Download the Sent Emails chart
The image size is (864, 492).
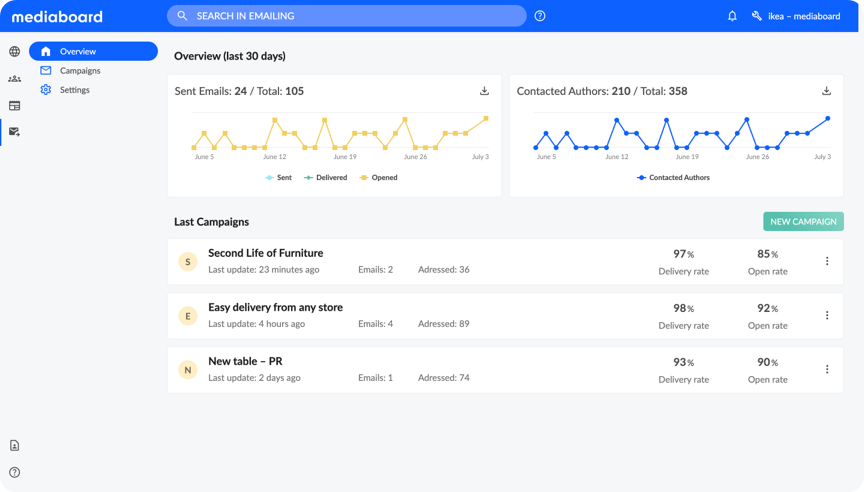click(x=485, y=91)
